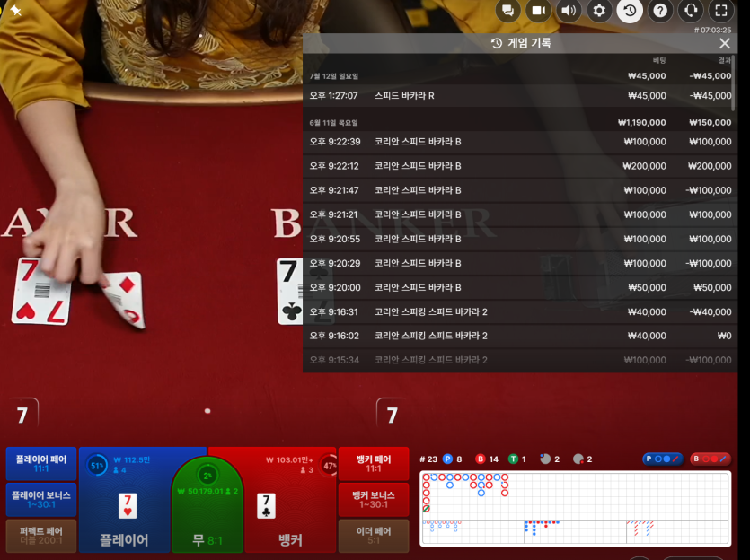
Task: Click the 47% banker bet percentage ring
Action: click(x=329, y=466)
